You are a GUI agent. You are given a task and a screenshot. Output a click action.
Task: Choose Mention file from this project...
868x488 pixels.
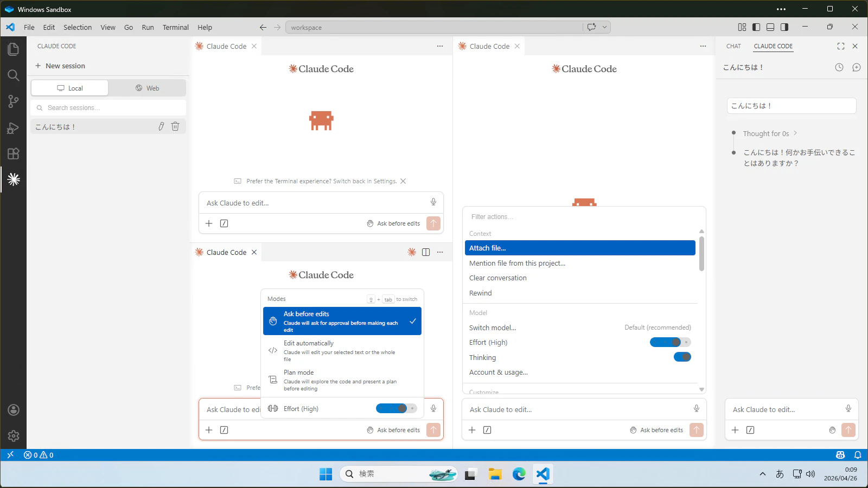[x=580, y=263]
